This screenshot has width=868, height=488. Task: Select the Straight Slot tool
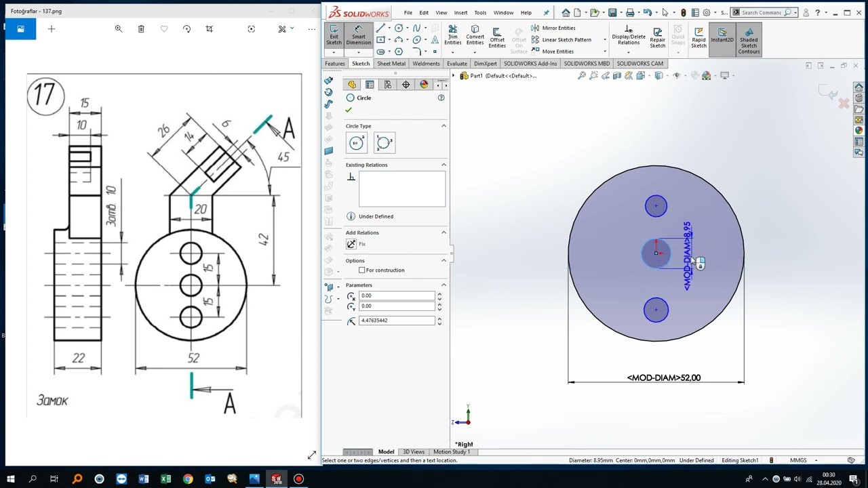pos(380,52)
